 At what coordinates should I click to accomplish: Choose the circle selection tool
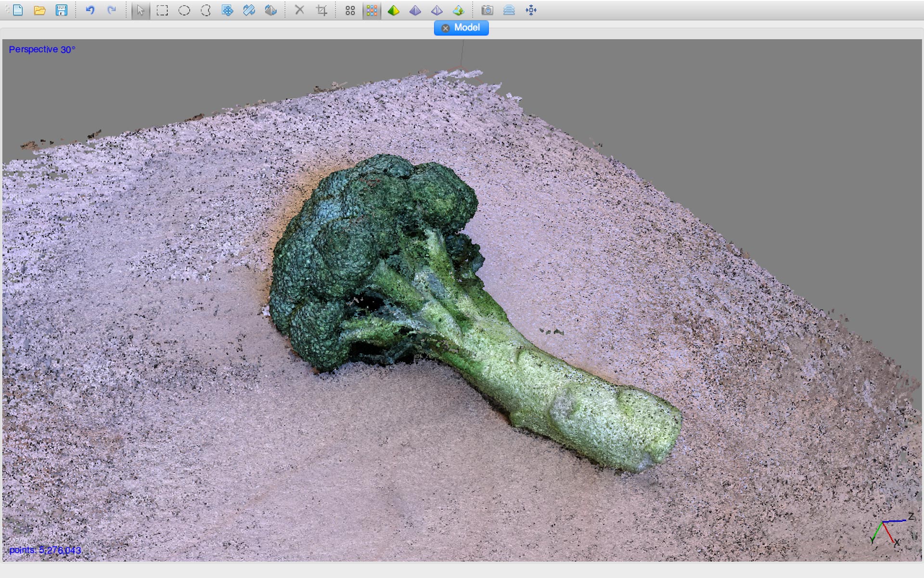184,10
